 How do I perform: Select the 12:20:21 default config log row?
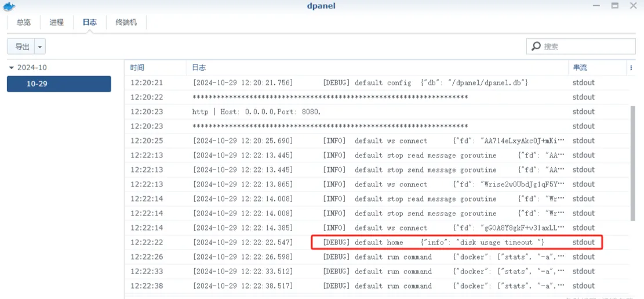[377, 82]
